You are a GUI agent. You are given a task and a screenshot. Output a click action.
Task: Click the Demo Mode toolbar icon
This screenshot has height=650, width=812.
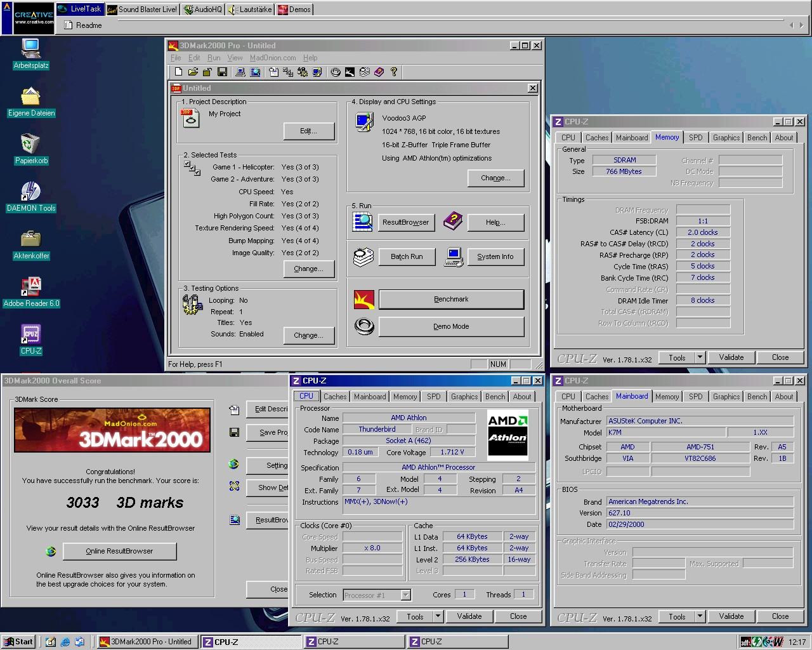(336, 72)
